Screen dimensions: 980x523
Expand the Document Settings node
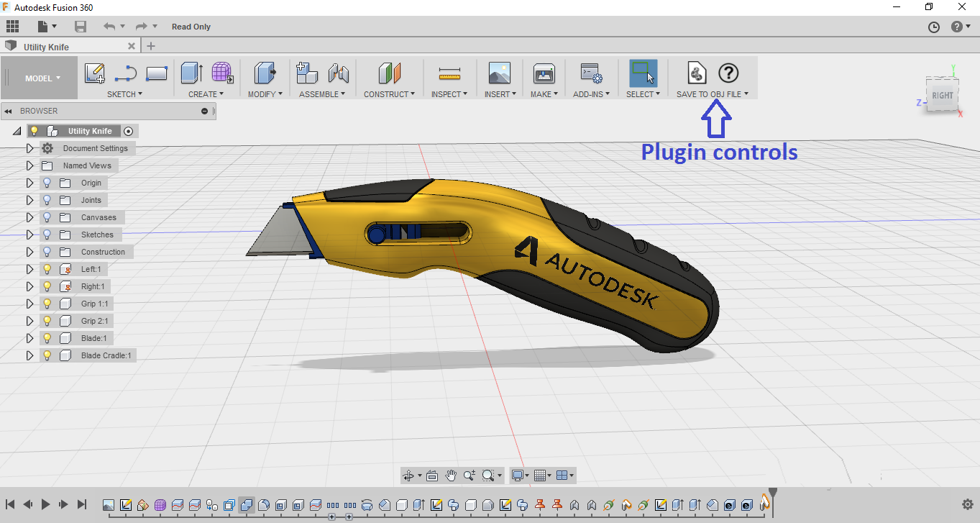[x=29, y=148]
